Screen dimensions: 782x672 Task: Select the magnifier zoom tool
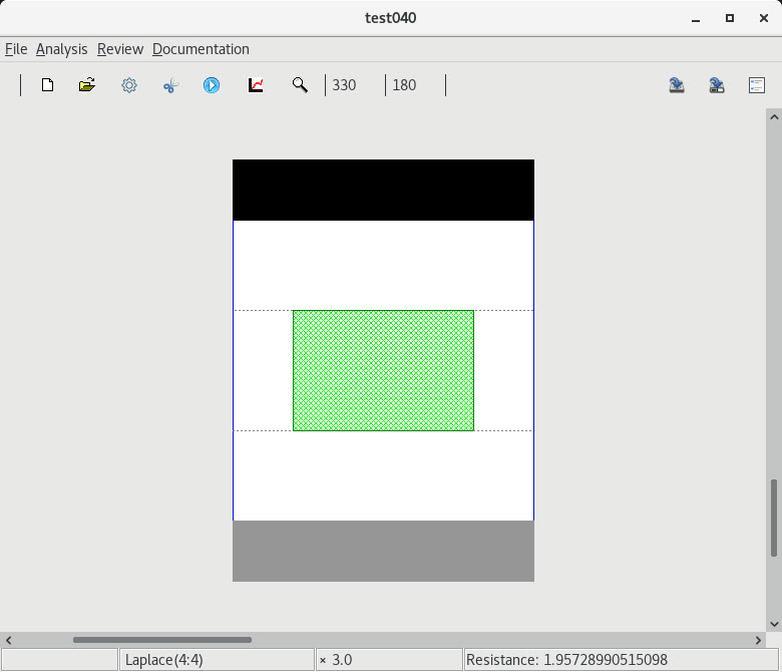(299, 85)
